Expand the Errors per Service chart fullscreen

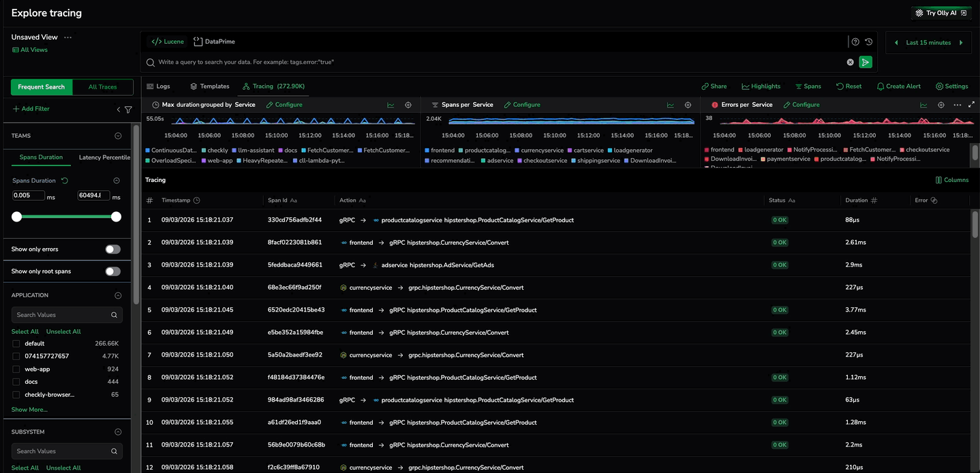click(972, 105)
